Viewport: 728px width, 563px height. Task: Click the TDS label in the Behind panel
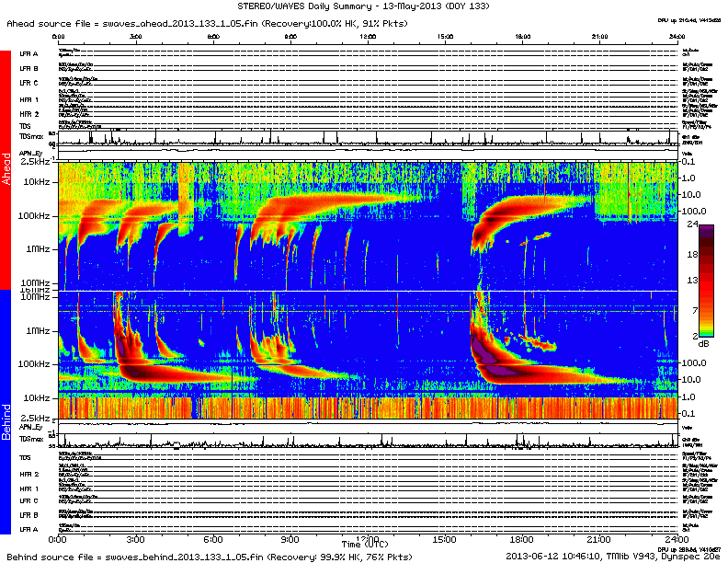coord(26,457)
